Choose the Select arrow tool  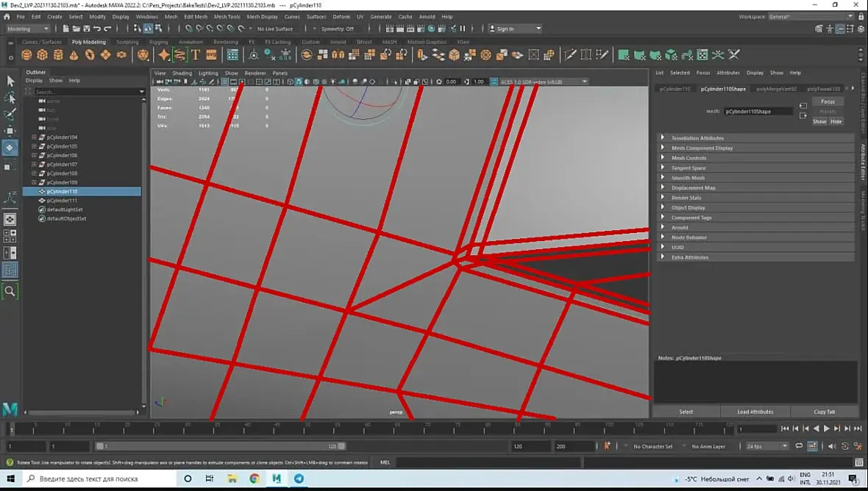[10, 81]
